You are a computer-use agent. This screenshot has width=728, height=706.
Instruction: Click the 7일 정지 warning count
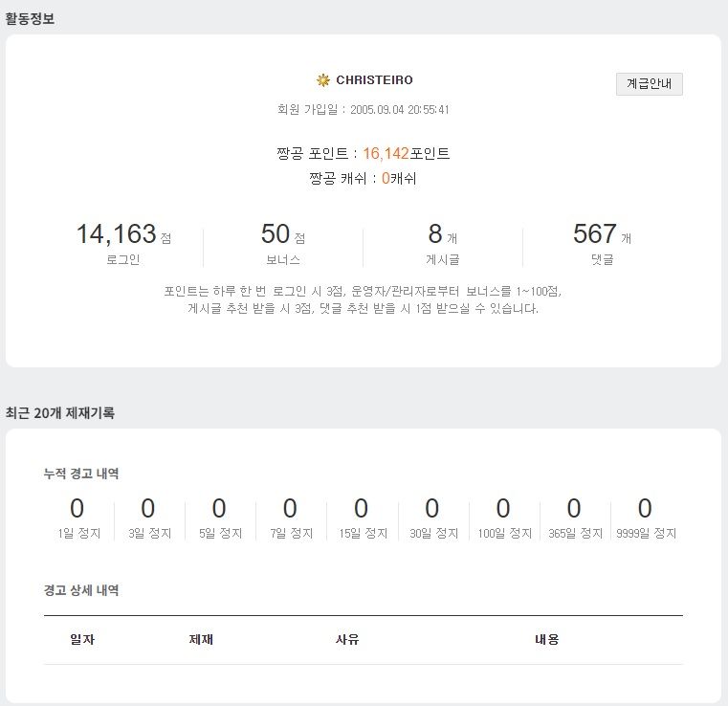point(290,508)
